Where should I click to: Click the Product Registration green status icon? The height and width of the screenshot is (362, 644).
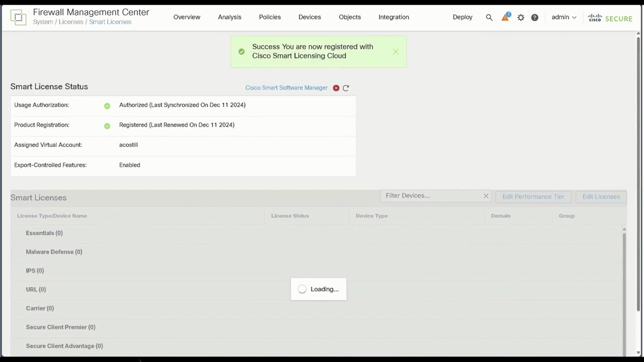click(107, 126)
